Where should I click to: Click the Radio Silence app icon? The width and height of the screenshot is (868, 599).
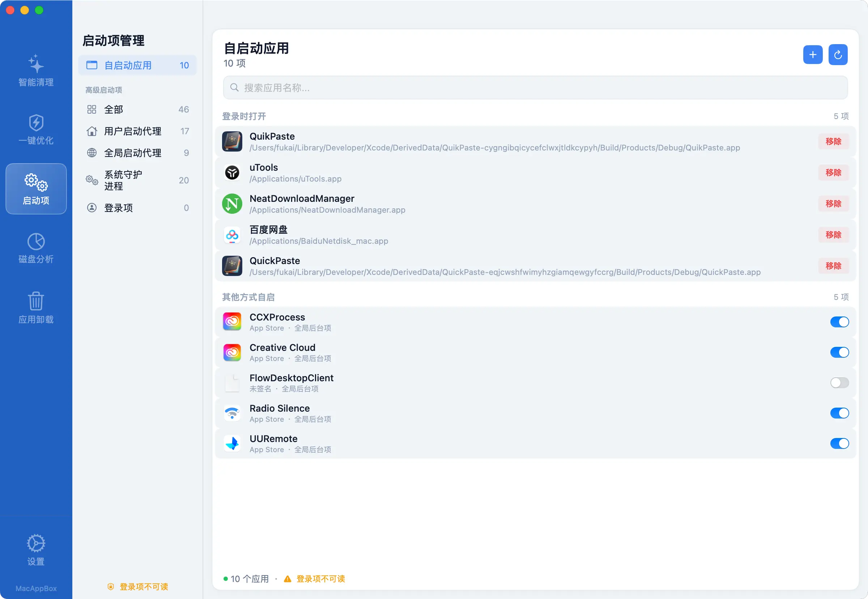pyautogui.click(x=232, y=413)
